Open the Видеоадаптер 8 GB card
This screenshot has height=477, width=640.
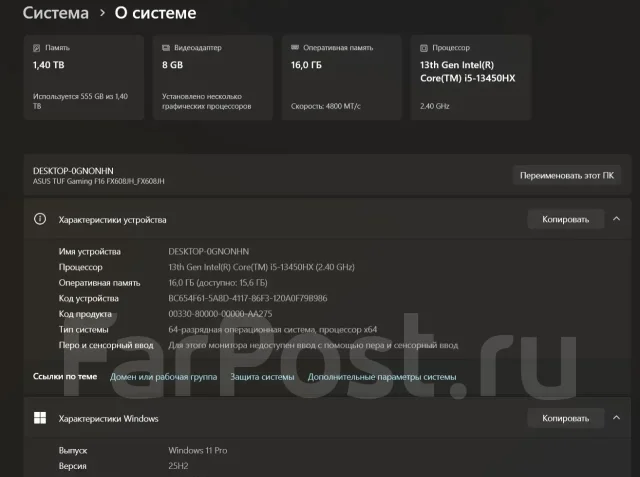click(213, 78)
